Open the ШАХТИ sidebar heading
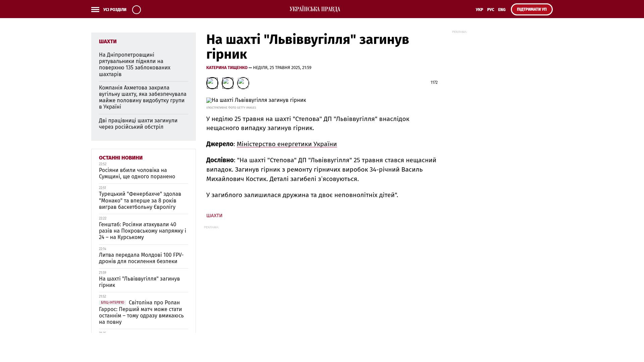This screenshot has width=644, height=362. tap(108, 42)
